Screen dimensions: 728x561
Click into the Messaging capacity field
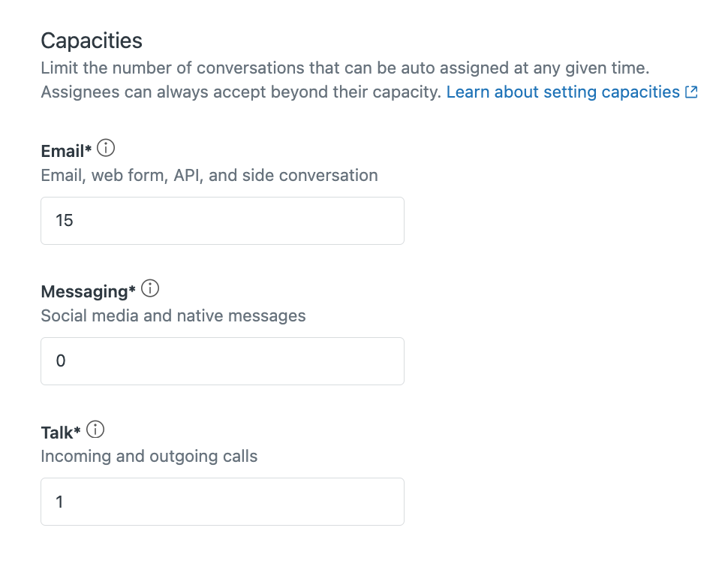tap(222, 361)
